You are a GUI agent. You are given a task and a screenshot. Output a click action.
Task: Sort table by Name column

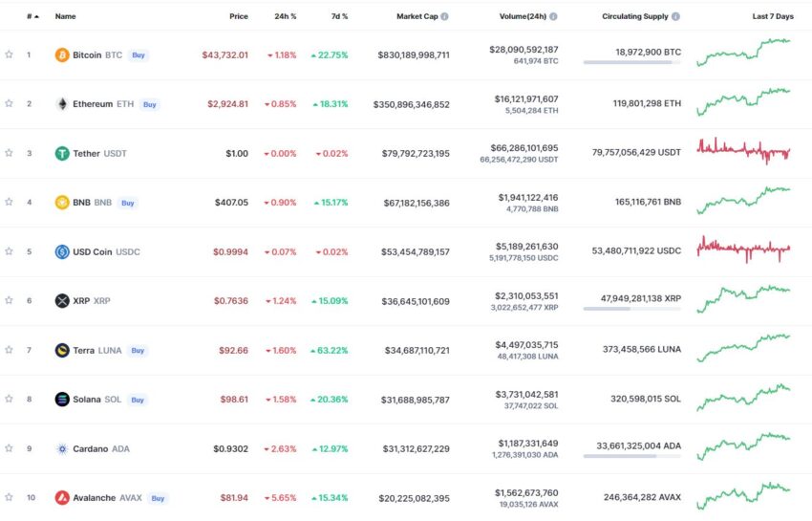(65, 16)
